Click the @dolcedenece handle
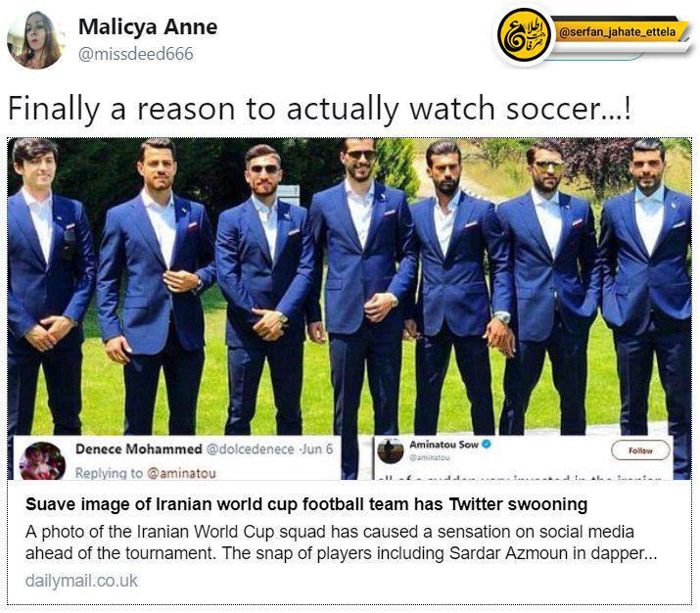700x613 pixels. 250,449
